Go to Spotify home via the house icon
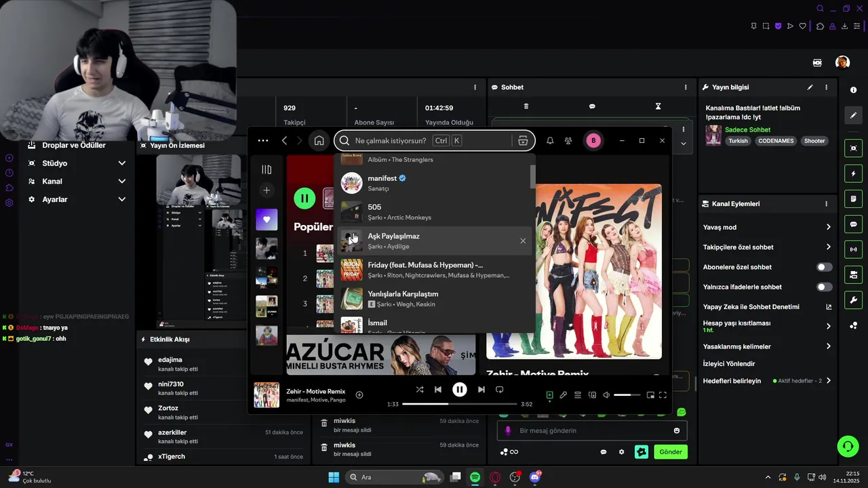Screen dimensions: 868x488 pyautogui.click(x=319, y=141)
